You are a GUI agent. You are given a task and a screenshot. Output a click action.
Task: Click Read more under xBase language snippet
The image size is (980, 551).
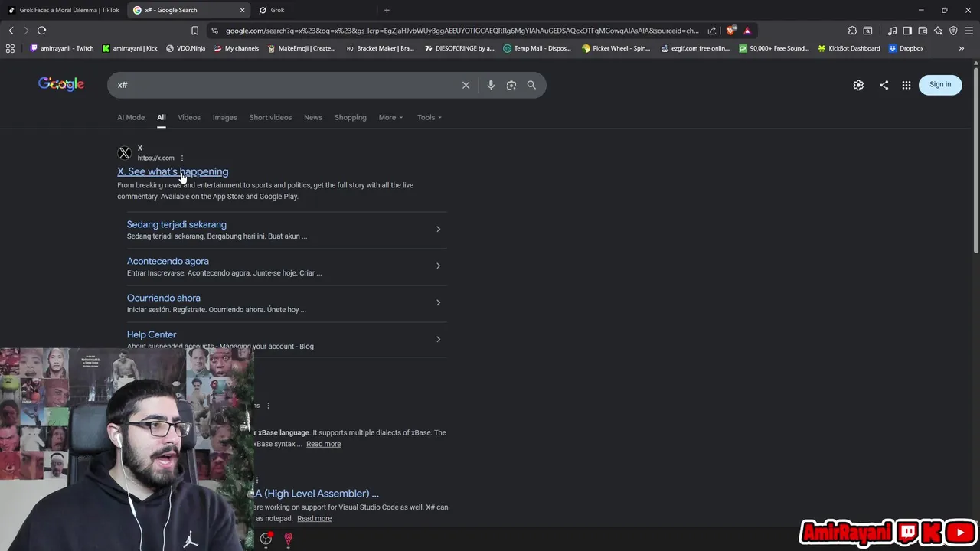click(323, 444)
